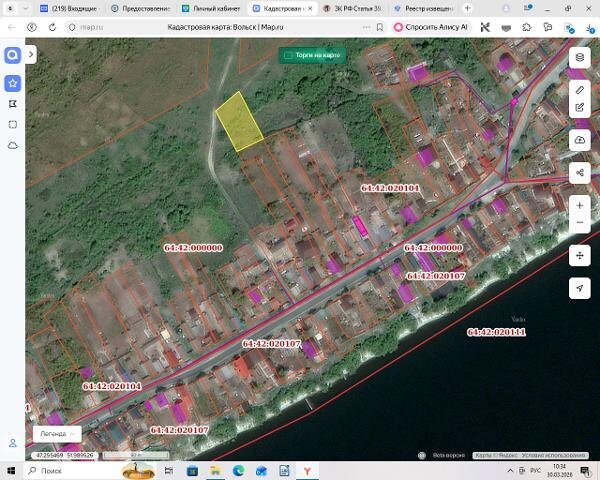Viewport: 600px width, 480px height.
Task: Click cadastral label 64:42:020111
Action: 496,332
